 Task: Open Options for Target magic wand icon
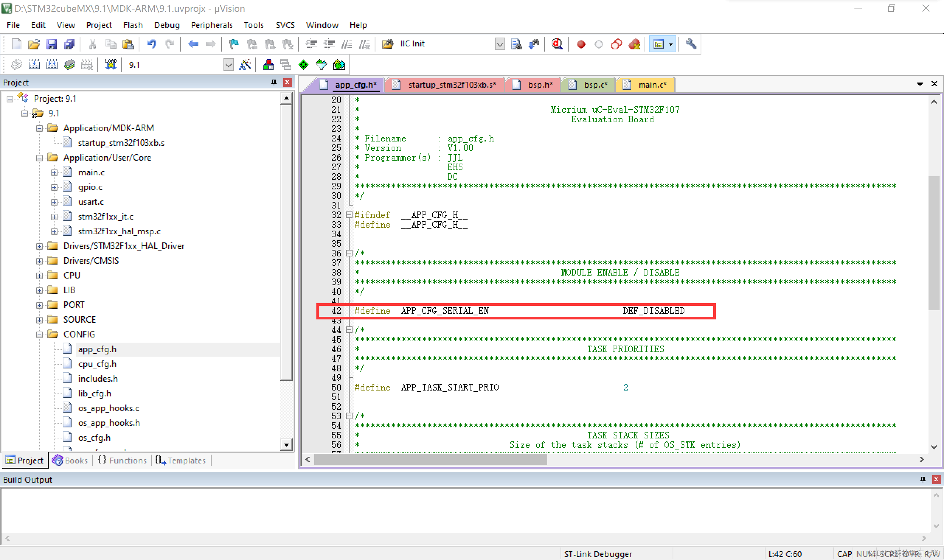coord(245,65)
